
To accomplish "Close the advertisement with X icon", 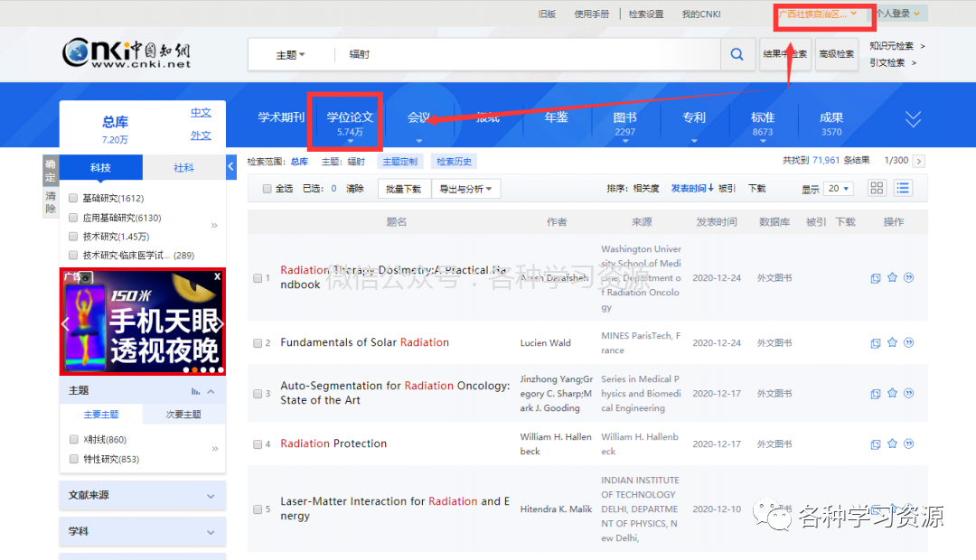I will pos(217,276).
